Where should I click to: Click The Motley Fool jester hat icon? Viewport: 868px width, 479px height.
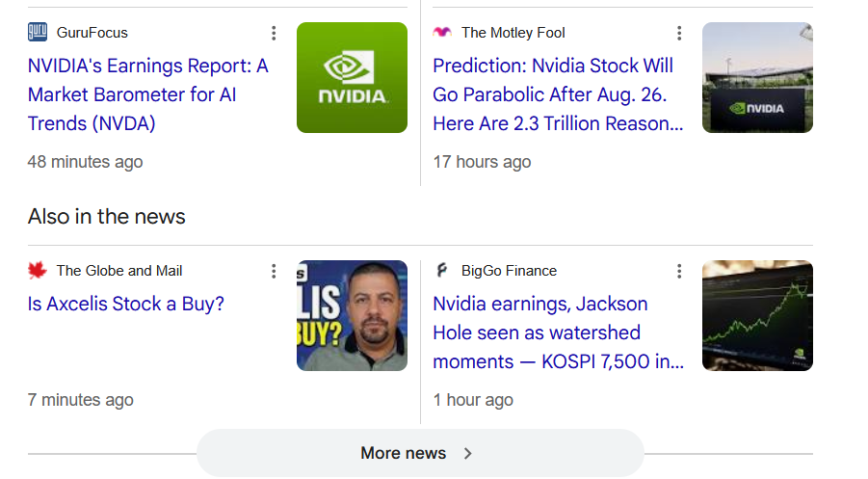coord(442,32)
